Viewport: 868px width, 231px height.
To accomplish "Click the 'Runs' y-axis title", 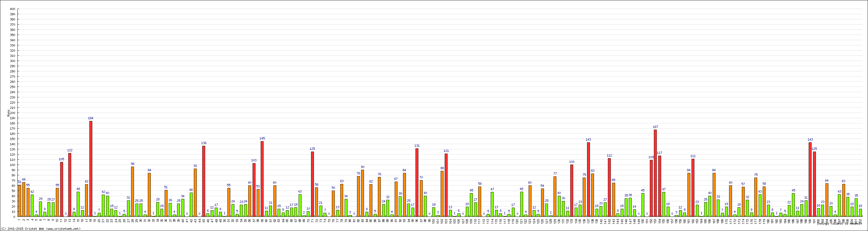I will pyautogui.click(x=8, y=113).
